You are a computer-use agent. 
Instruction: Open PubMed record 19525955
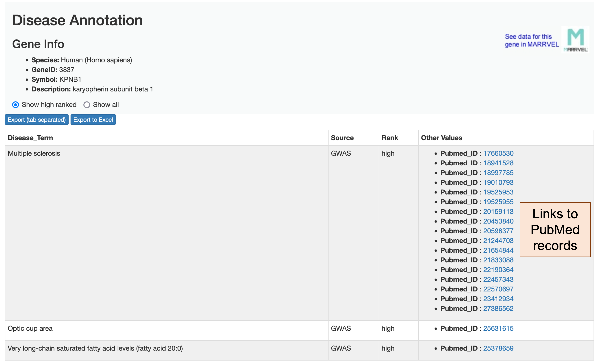[498, 202]
